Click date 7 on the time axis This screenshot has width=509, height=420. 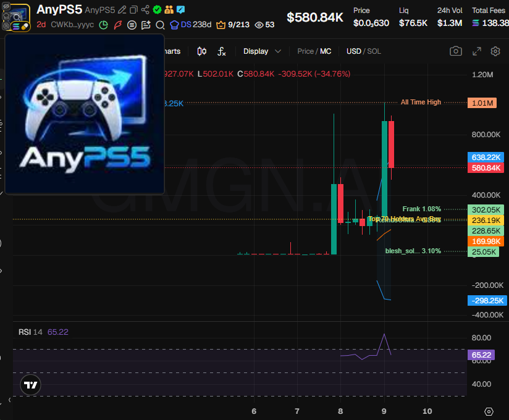[297, 411]
